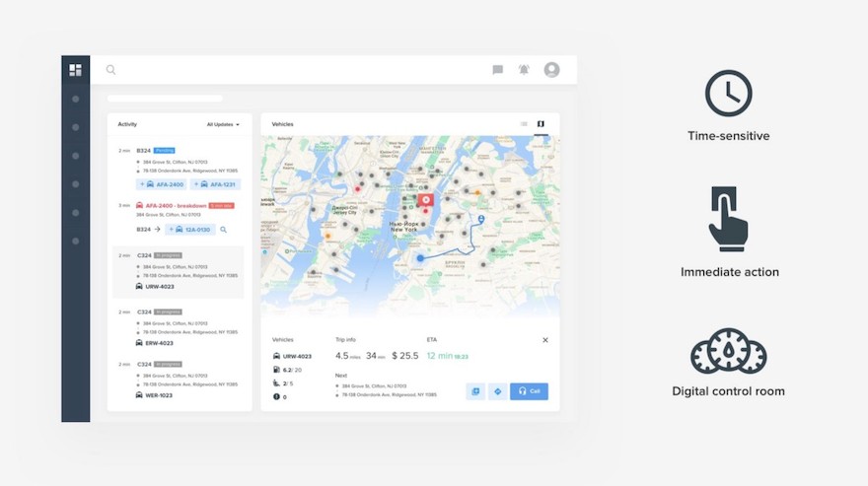The height and width of the screenshot is (486, 868).
Task: Select the C324 URW-4023 activity entry
Action: coord(179,272)
